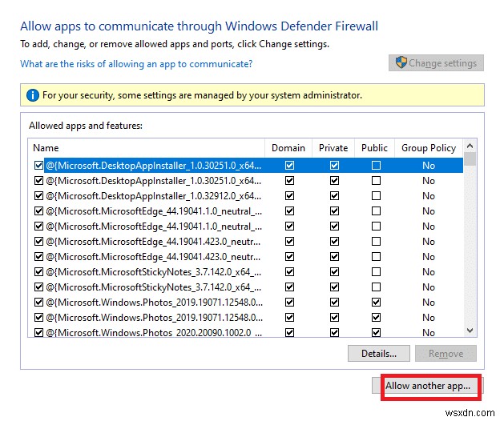Click the 'For your security' administrator message

202,95
